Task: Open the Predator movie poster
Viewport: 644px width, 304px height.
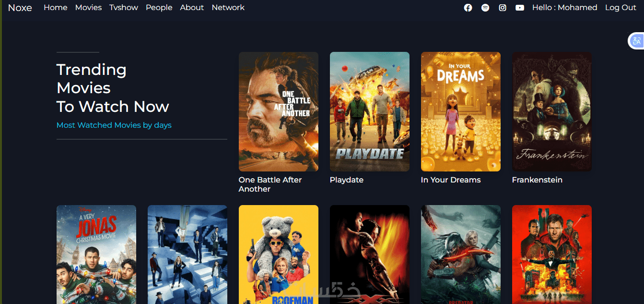Action: 461,255
